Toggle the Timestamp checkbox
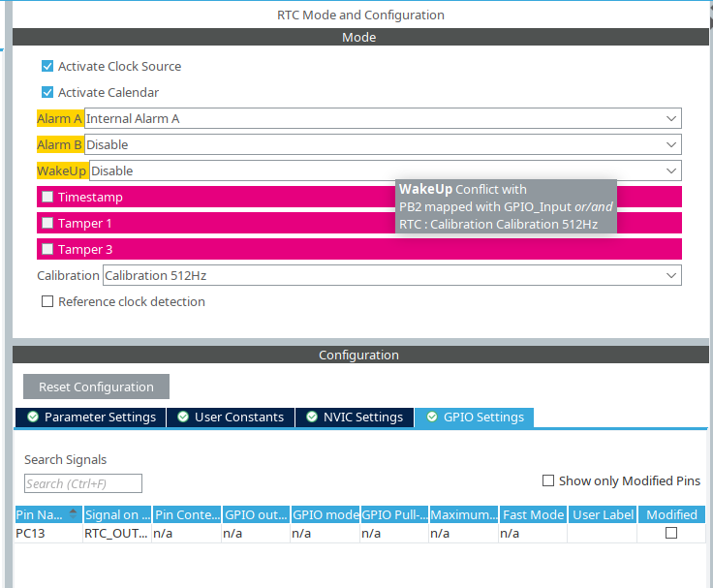713x588 pixels. (x=47, y=197)
